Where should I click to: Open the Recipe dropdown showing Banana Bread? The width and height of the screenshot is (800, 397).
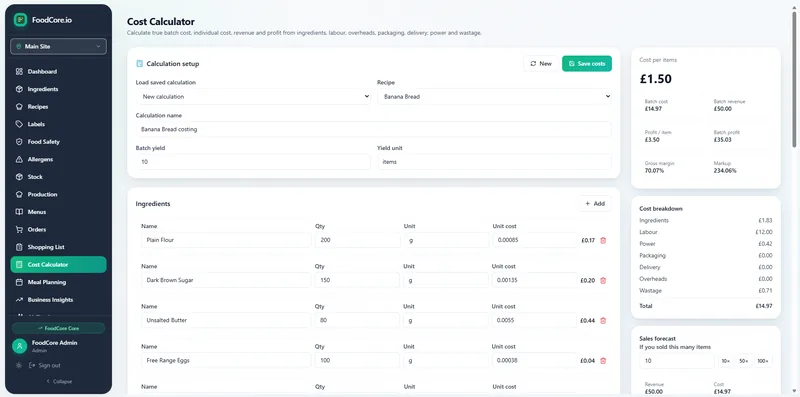pyautogui.click(x=494, y=96)
